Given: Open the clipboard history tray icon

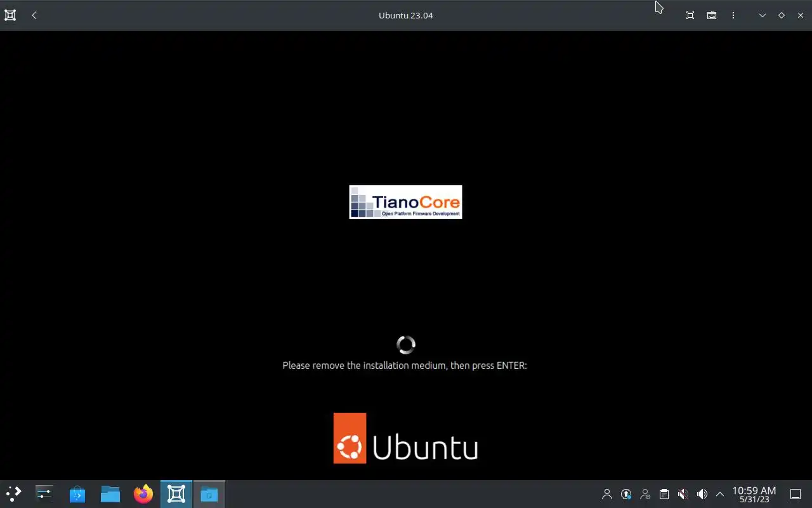Looking at the screenshot, I should point(664,494).
